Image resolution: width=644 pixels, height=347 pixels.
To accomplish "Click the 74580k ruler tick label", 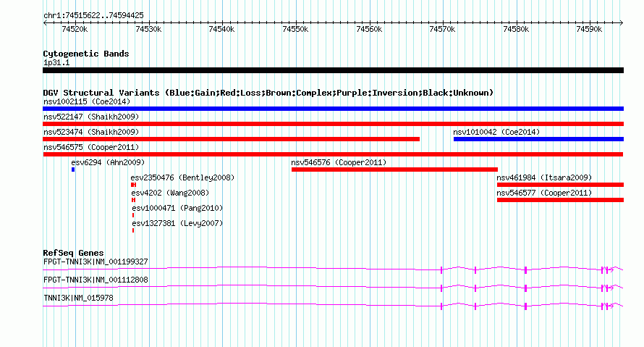I will click(x=516, y=29).
